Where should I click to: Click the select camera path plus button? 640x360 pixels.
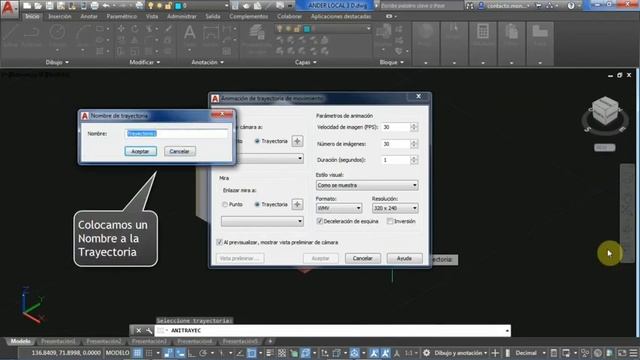pos(297,141)
